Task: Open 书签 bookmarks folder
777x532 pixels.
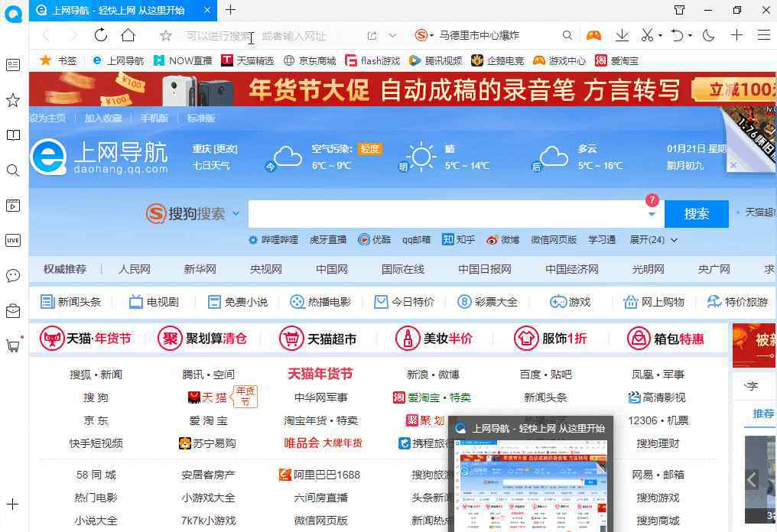Action: (x=59, y=61)
